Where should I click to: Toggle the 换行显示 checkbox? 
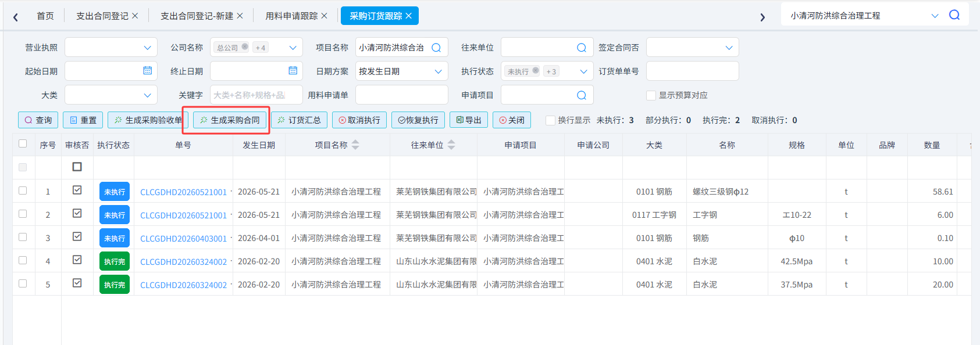coord(550,120)
